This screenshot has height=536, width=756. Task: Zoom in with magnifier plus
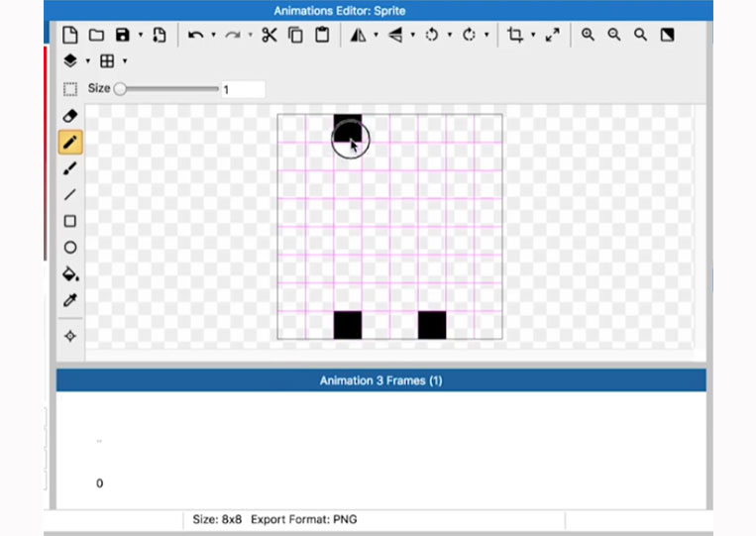pos(588,35)
